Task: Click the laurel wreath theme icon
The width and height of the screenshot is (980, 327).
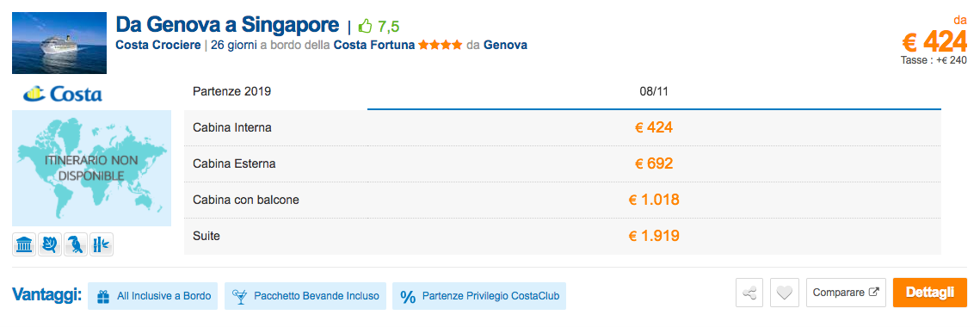Action: [x=50, y=244]
